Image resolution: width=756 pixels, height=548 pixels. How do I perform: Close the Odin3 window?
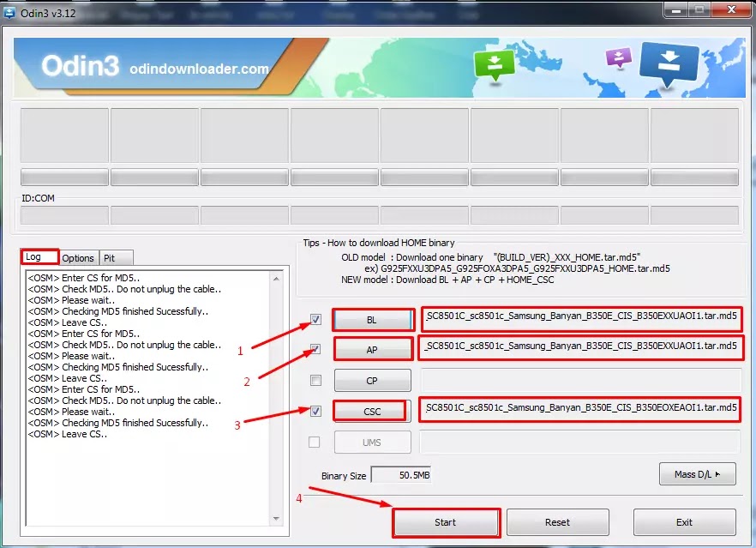[x=732, y=10]
